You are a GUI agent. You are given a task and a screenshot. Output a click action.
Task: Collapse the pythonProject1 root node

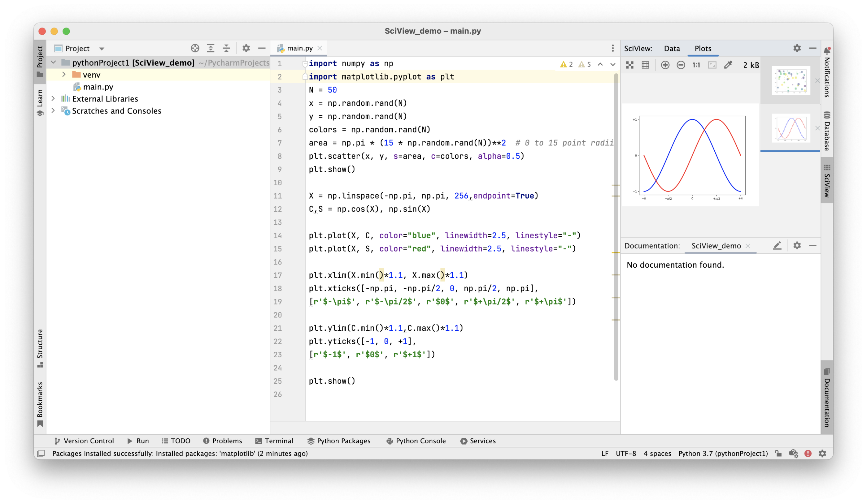coord(53,62)
